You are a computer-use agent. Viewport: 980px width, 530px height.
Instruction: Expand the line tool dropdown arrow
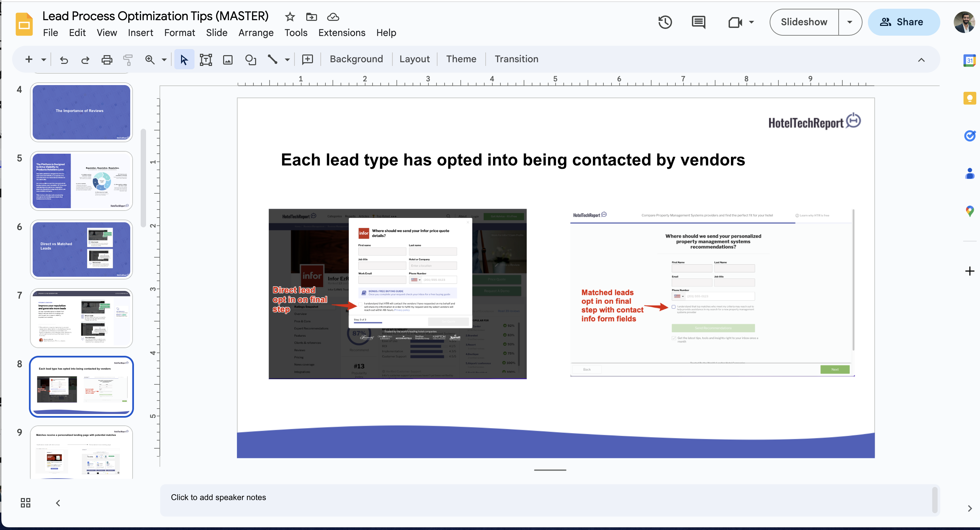click(x=287, y=60)
